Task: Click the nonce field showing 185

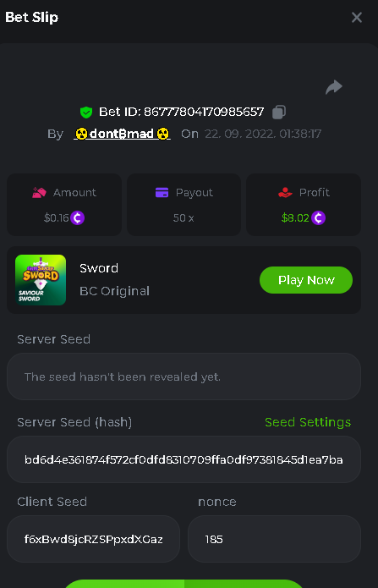Action: 274,539
